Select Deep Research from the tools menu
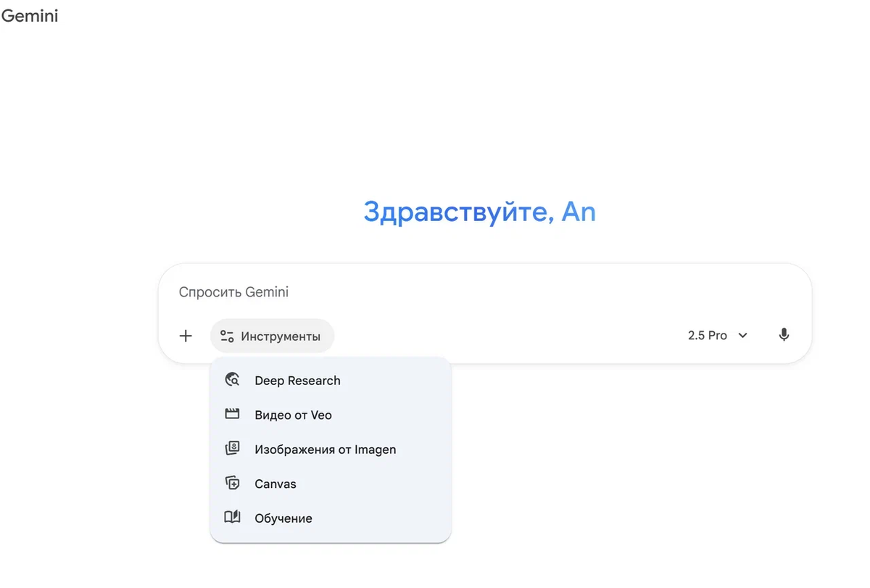Image resolution: width=870 pixels, height=588 pixels. [x=297, y=380]
